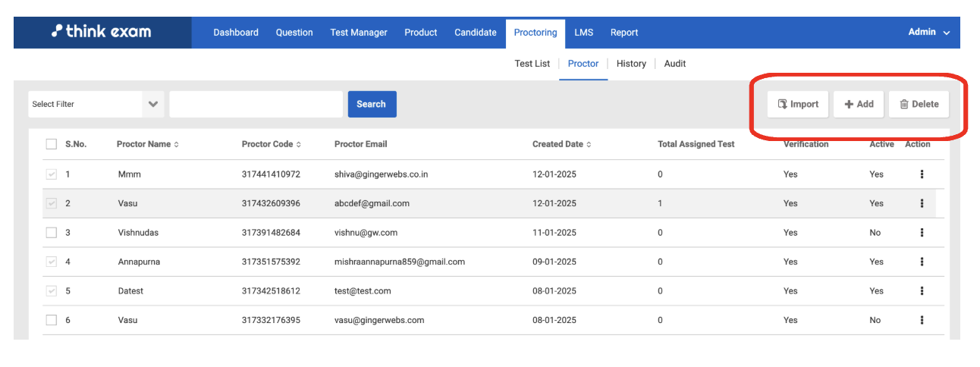Open the action dots for Annapurna
This screenshot has width=980, height=367.
(922, 262)
